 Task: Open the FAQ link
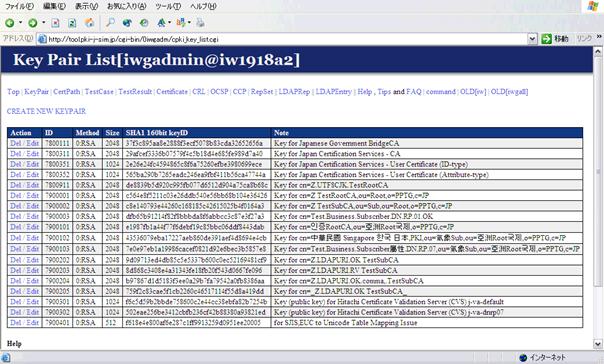(414, 92)
